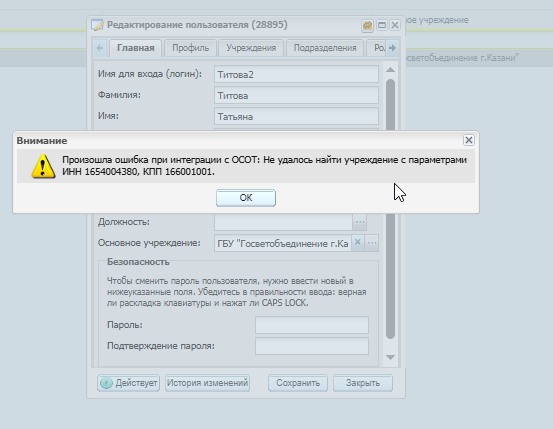Open the Должность lookup with ellipsis
Screen dimensions: 553x429
360,222
